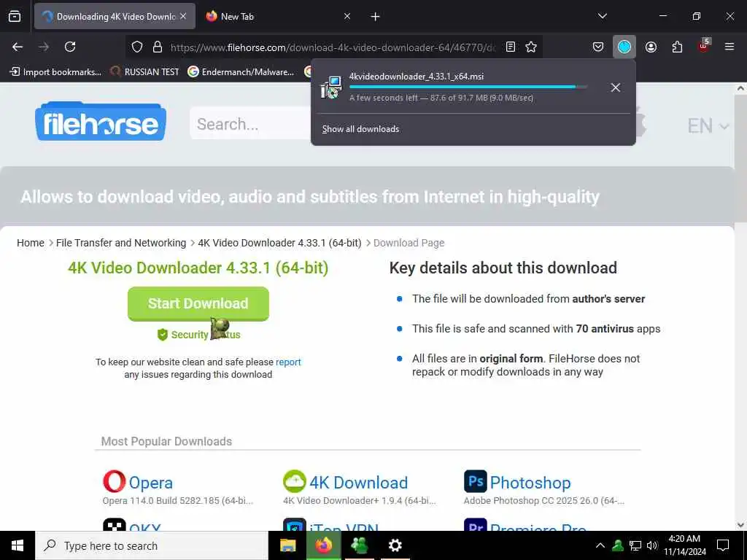Click the padlock site security icon
This screenshot has height=560, width=747.
[x=158, y=47]
